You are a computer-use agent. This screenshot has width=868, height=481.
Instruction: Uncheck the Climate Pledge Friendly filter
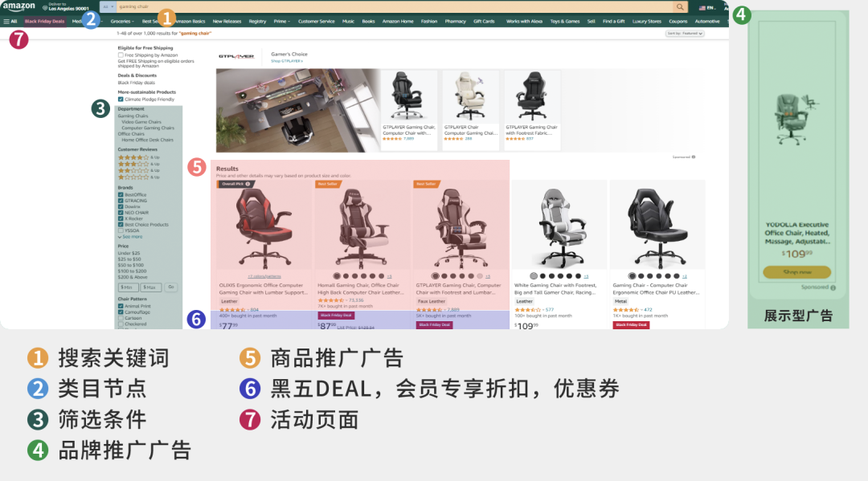click(x=121, y=99)
